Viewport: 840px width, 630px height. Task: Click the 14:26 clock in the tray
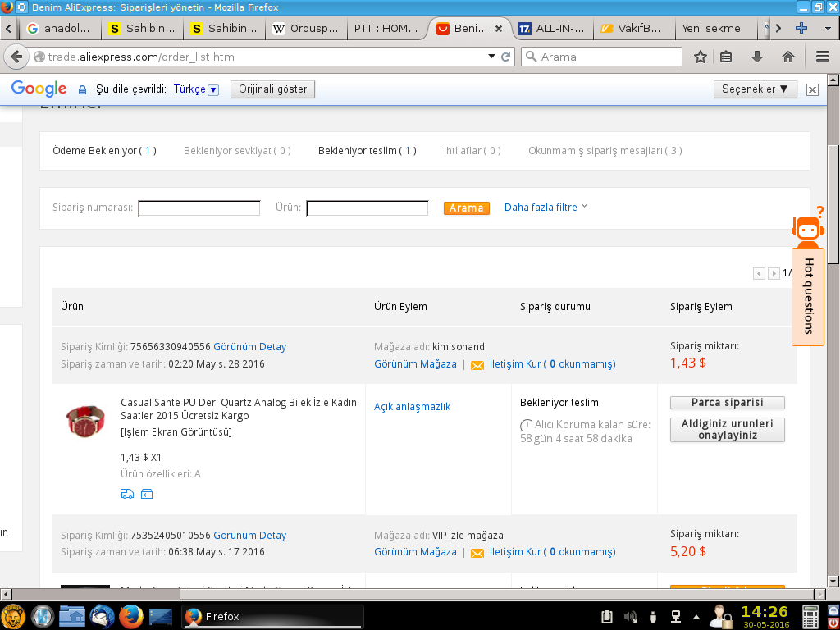point(765,611)
